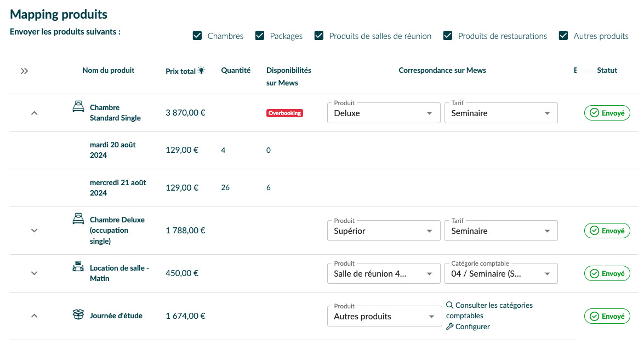Click the Envoyé status for Chambre Standard Single
Screen dimensions: 644x344
tap(607, 113)
